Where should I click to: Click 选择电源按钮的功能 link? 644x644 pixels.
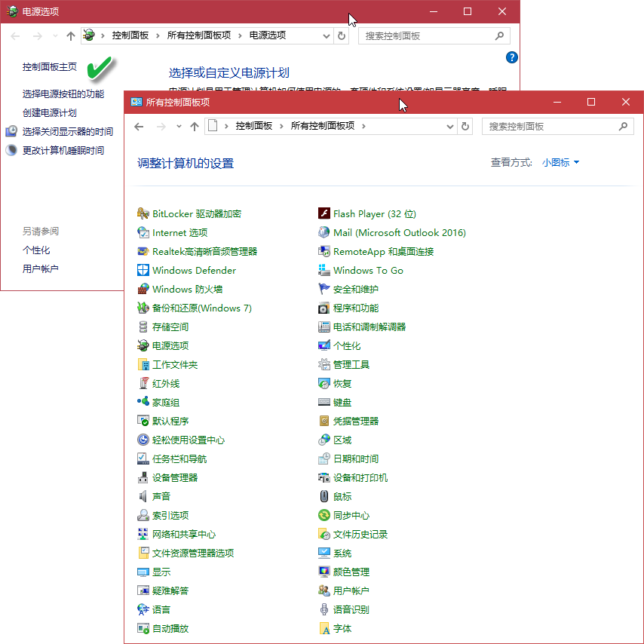click(x=63, y=94)
